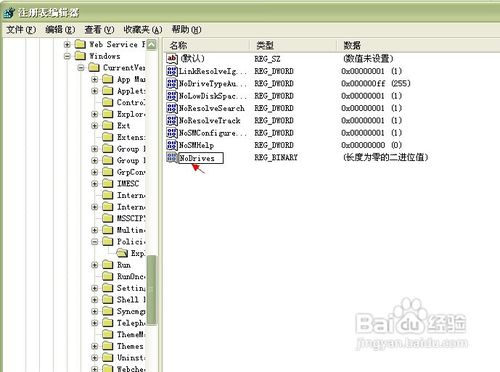Image resolution: width=500 pixels, height=372 pixels.
Task: Collapse the CurrentVersion tree node
Action: point(81,68)
